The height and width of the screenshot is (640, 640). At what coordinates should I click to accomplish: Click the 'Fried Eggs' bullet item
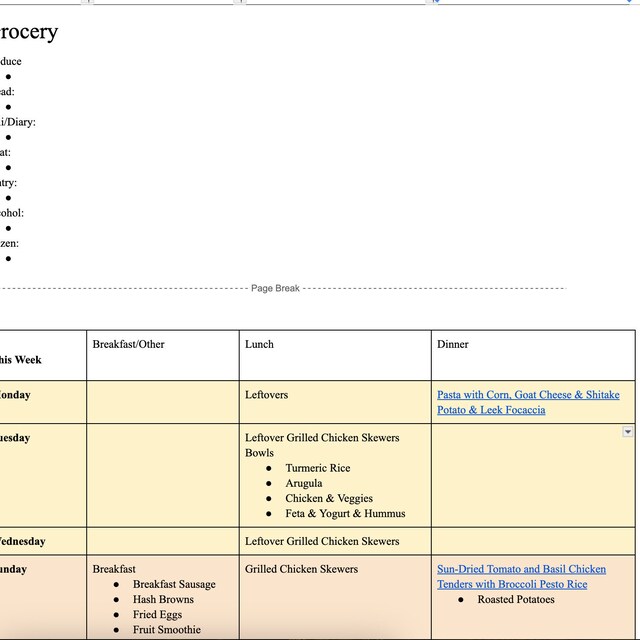click(157, 615)
